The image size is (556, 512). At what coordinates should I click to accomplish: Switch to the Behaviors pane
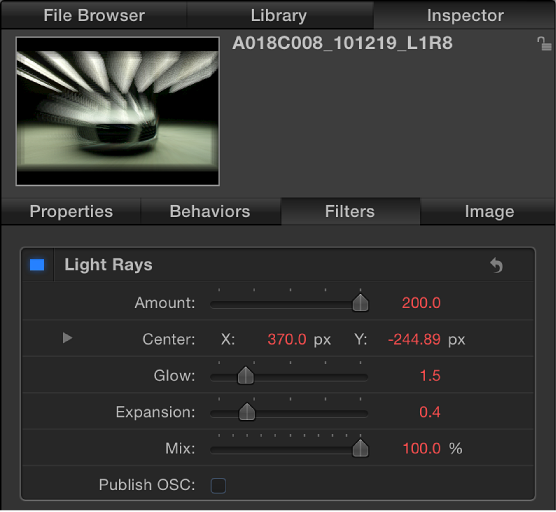[210, 212]
